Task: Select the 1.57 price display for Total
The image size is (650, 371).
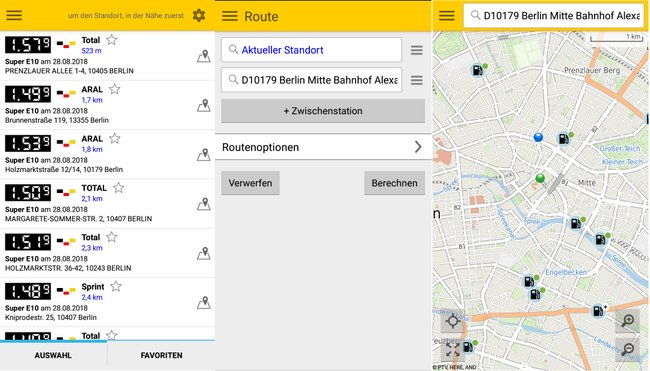Action: 28,45
